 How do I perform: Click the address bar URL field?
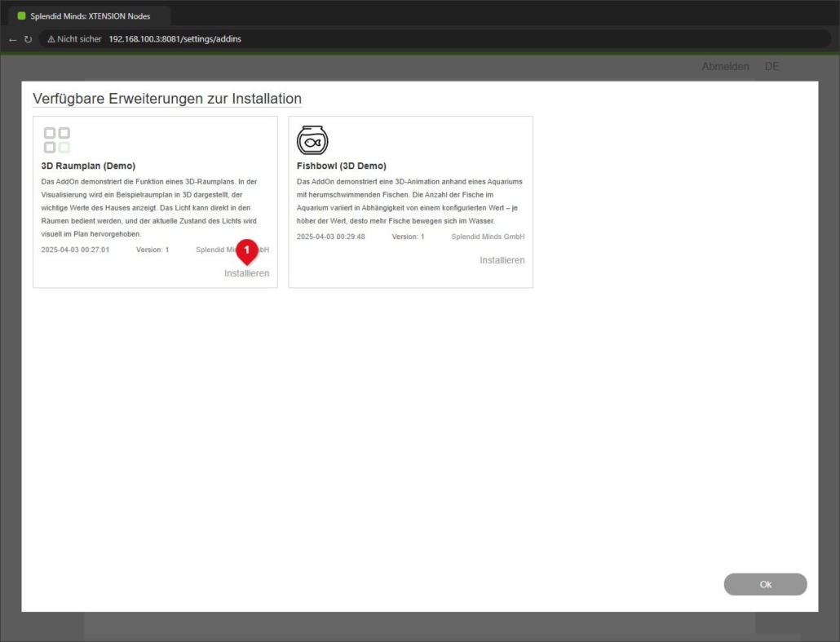[175, 39]
